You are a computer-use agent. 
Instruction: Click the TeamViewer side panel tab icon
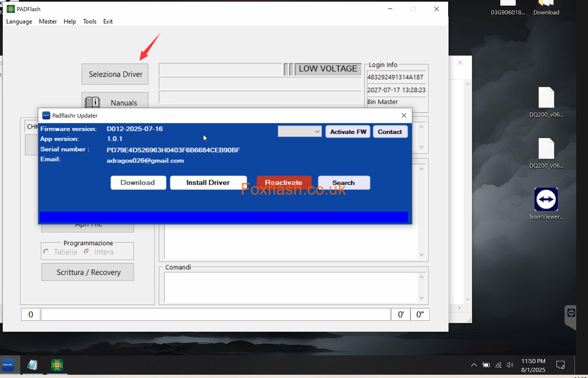571,313
